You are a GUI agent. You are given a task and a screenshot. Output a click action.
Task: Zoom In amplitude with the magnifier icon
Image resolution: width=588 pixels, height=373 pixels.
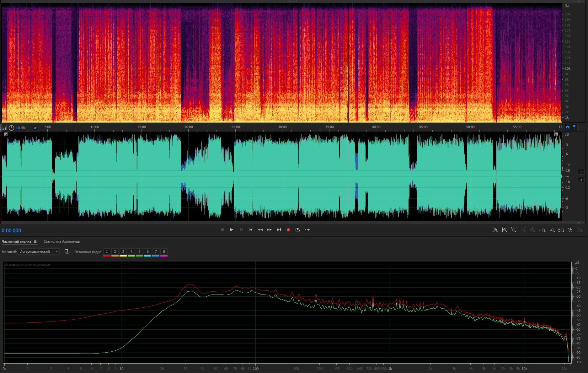(495, 230)
